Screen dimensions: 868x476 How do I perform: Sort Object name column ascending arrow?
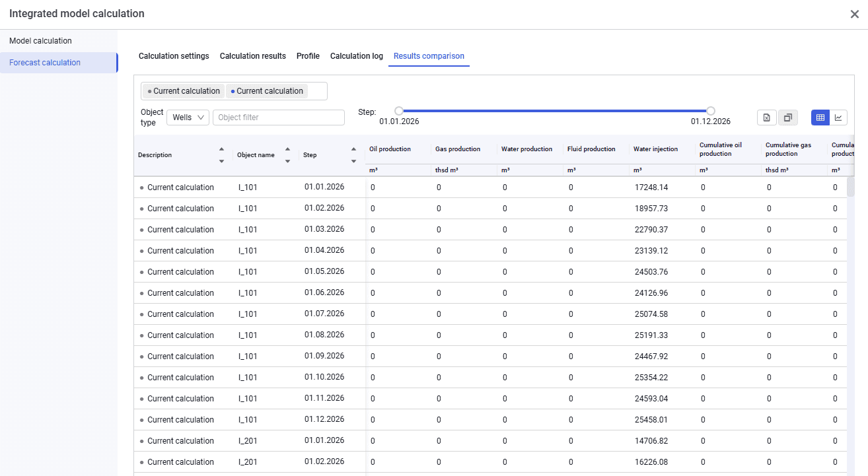tap(287, 149)
